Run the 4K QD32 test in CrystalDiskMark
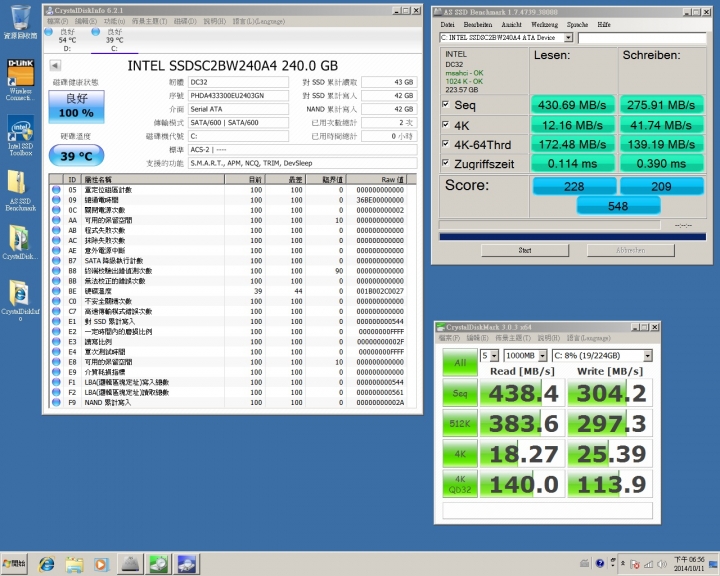The image size is (720, 576). click(460, 484)
